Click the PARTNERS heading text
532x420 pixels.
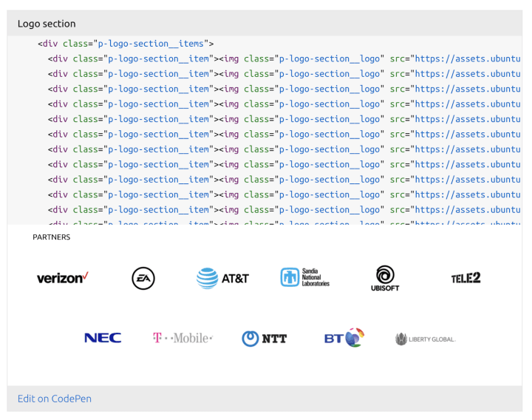[x=52, y=237]
